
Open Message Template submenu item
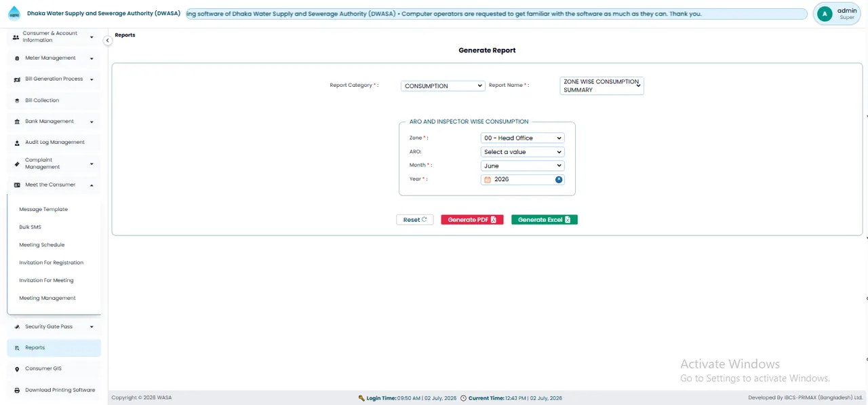click(43, 210)
